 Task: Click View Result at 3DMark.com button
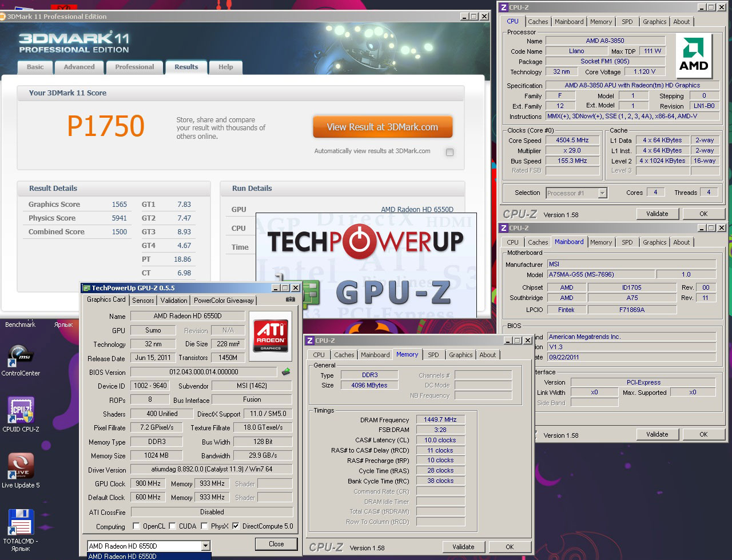(x=383, y=127)
